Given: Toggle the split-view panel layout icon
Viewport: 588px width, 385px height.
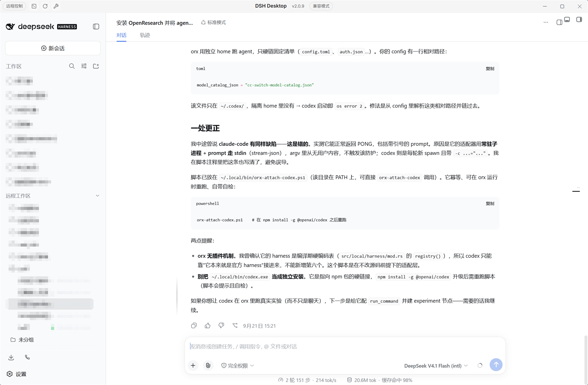Looking at the screenshot, I should click(559, 22).
